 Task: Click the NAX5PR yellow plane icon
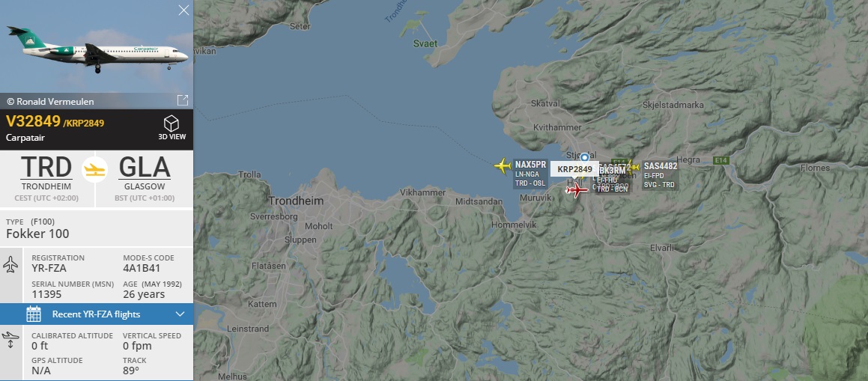[503, 165]
